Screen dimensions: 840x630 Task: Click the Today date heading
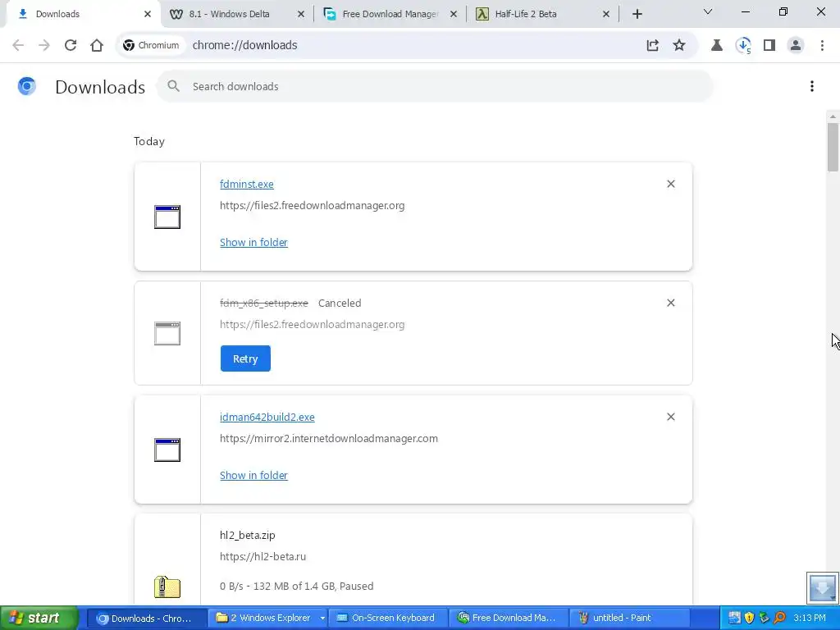tap(149, 141)
